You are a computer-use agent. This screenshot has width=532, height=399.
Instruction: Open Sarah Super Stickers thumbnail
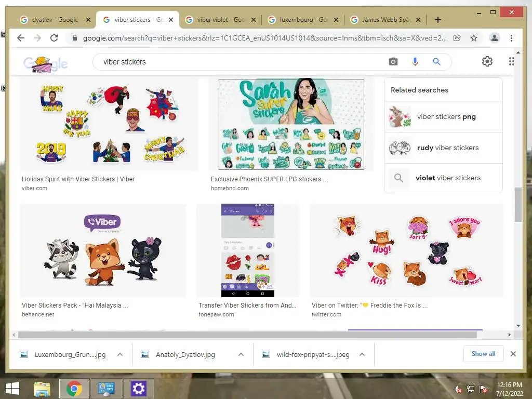[x=291, y=124]
